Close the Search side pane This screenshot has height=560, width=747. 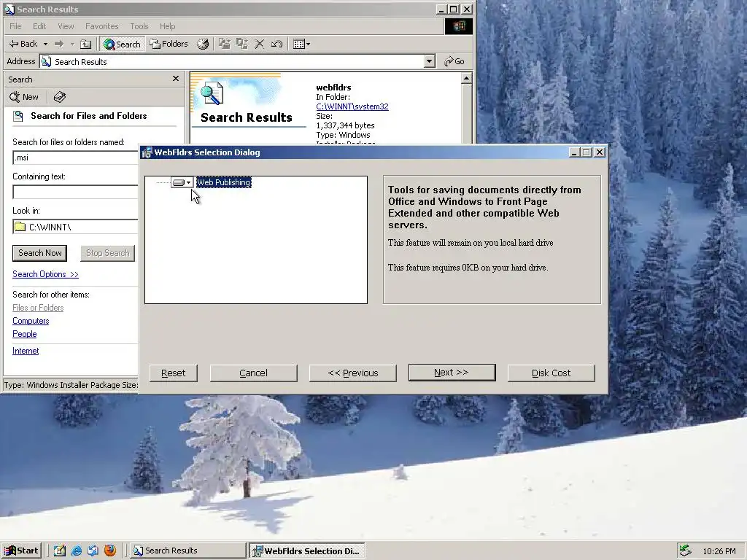(176, 79)
